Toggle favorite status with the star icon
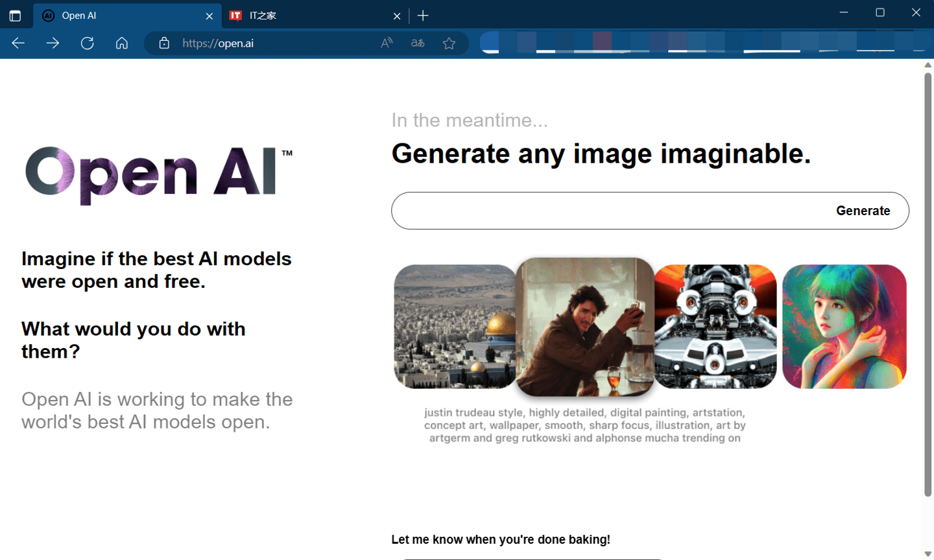Viewport: 934px width, 560px height. tap(449, 43)
